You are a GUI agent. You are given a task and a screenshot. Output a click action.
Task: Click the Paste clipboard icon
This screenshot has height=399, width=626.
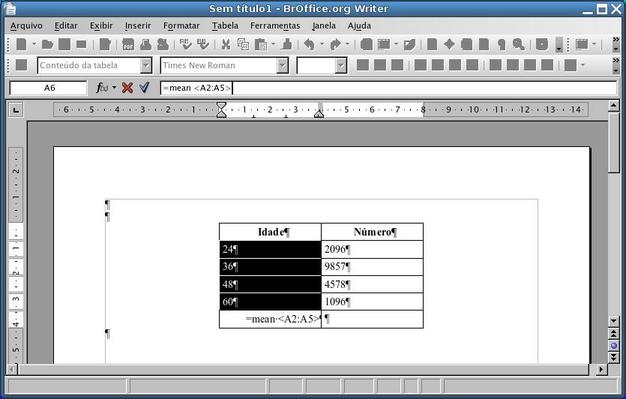(260, 44)
